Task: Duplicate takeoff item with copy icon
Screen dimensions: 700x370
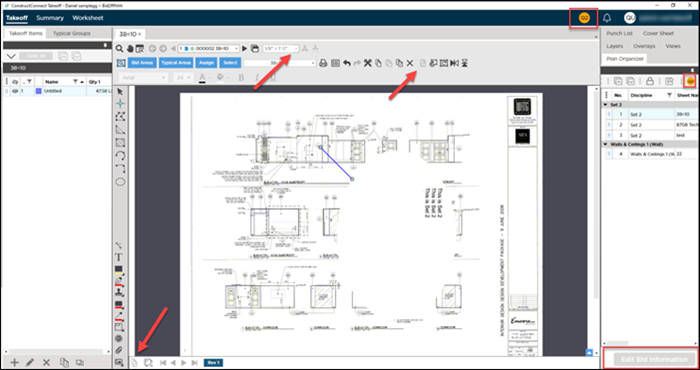Action: [64, 362]
